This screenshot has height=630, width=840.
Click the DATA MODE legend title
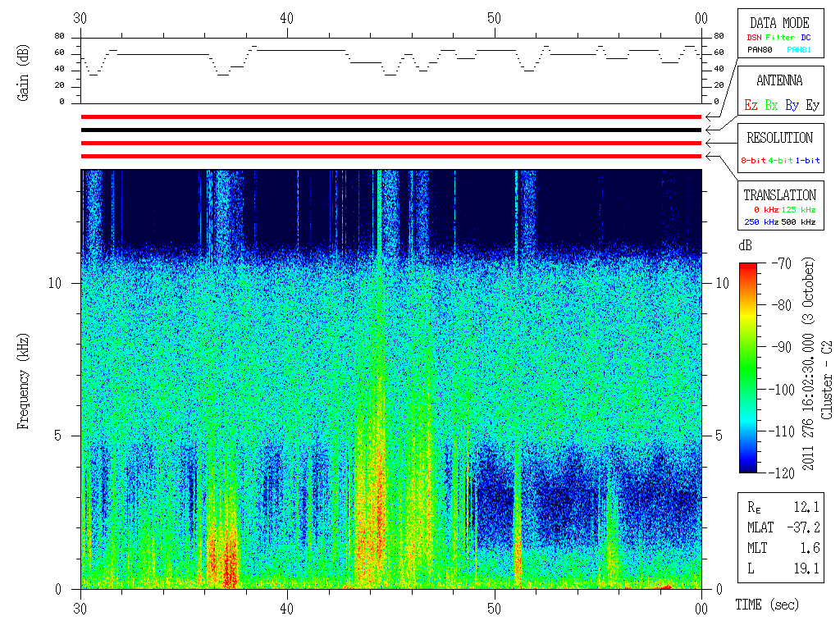779,23
